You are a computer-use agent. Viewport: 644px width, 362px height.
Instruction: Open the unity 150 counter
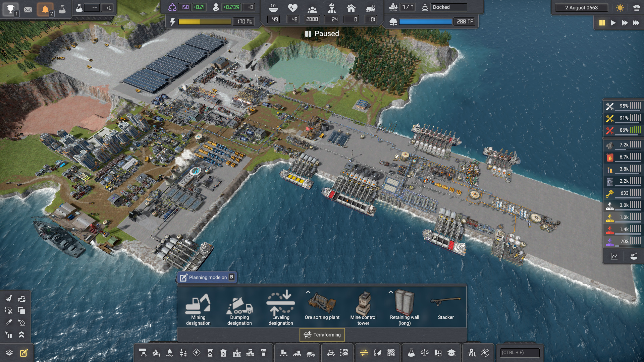coord(185,7)
